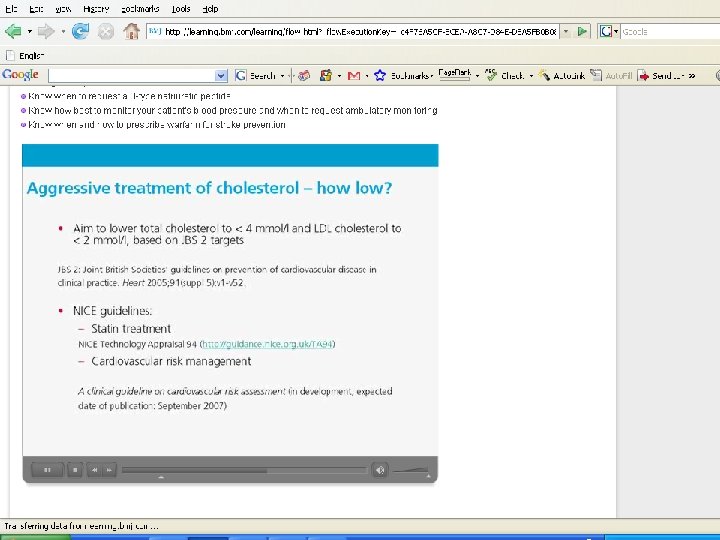Click the Google toolbar Search button
This screenshot has width=720, height=540.
pyautogui.click(x=256, y=76)
